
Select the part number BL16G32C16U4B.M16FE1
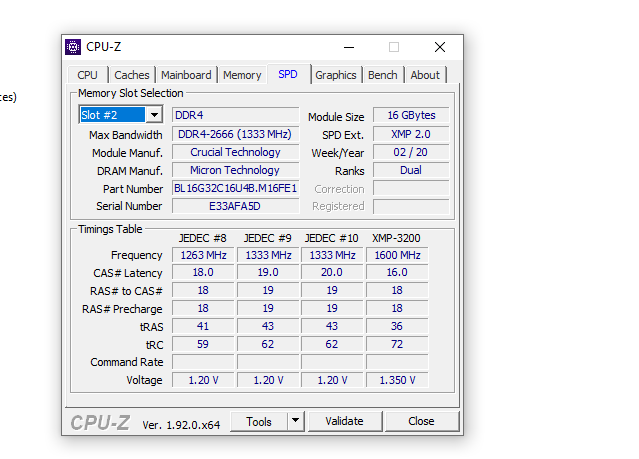235,188
